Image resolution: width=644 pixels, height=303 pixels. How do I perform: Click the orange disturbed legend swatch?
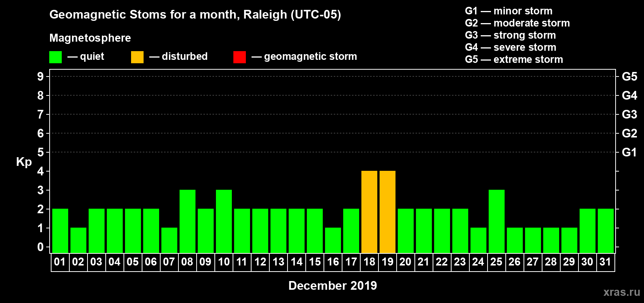(x=137, y=57)
